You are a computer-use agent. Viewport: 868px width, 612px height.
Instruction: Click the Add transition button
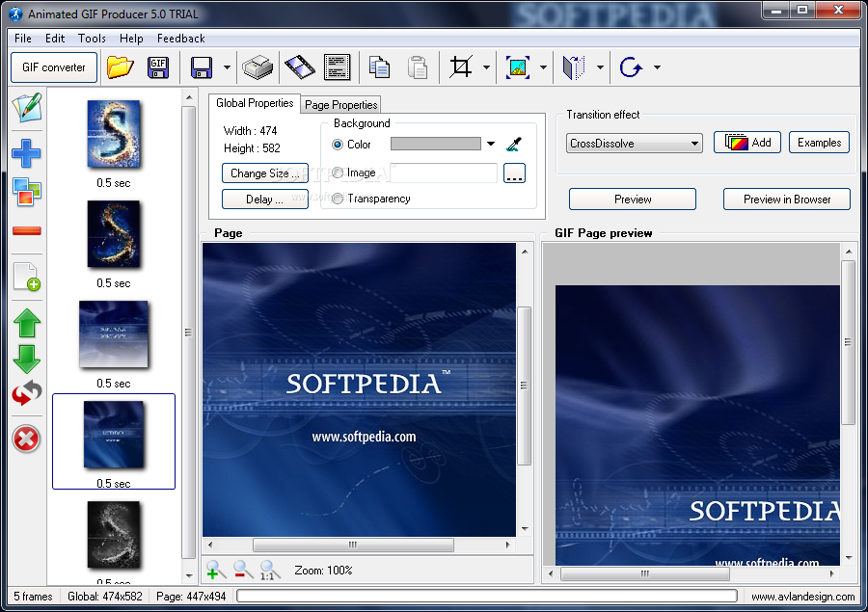coord(747,143)
